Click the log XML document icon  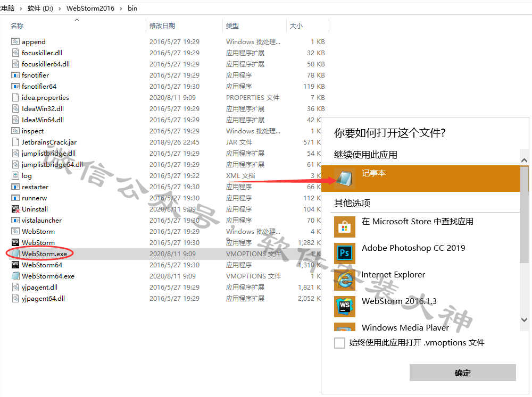(15, 175)
